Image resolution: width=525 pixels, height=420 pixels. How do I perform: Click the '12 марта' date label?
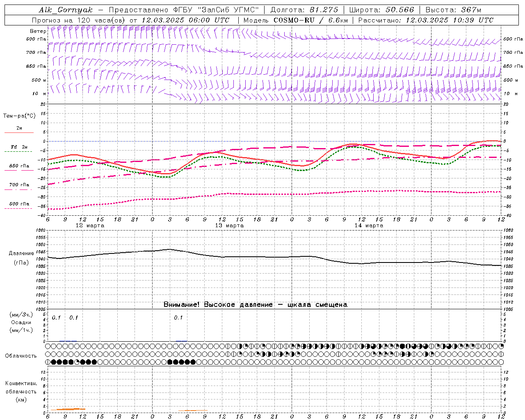coord(90,226)
